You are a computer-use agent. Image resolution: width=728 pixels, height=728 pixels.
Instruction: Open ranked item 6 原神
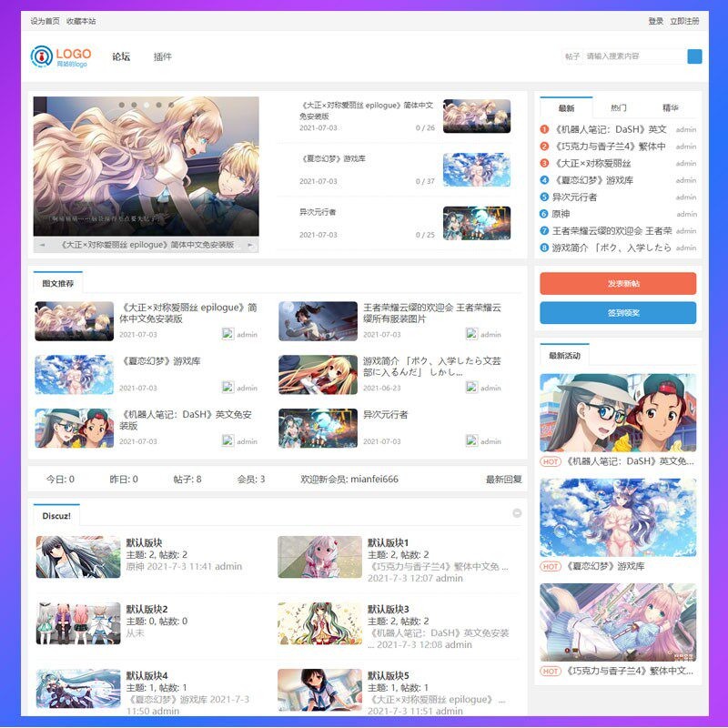[561, 214]
